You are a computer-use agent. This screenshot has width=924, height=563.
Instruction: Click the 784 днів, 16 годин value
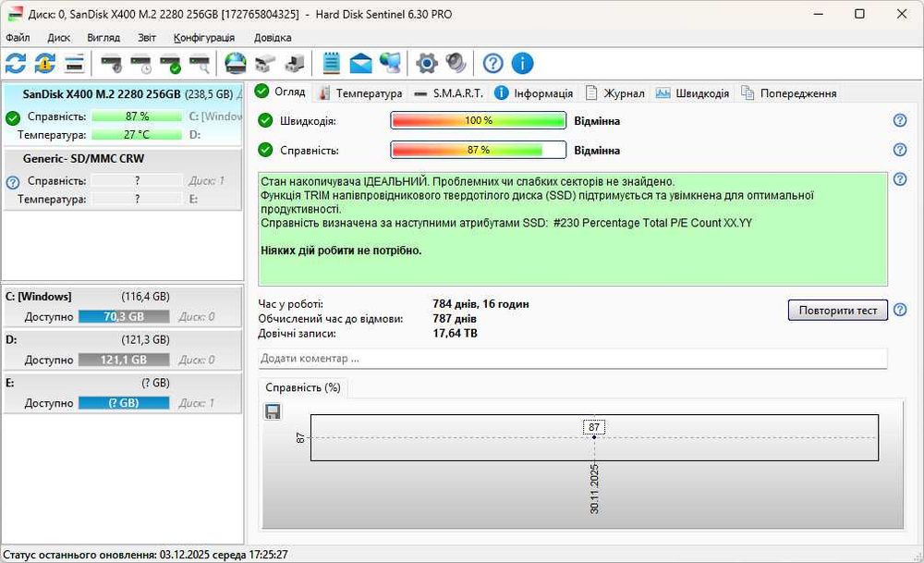480,304
